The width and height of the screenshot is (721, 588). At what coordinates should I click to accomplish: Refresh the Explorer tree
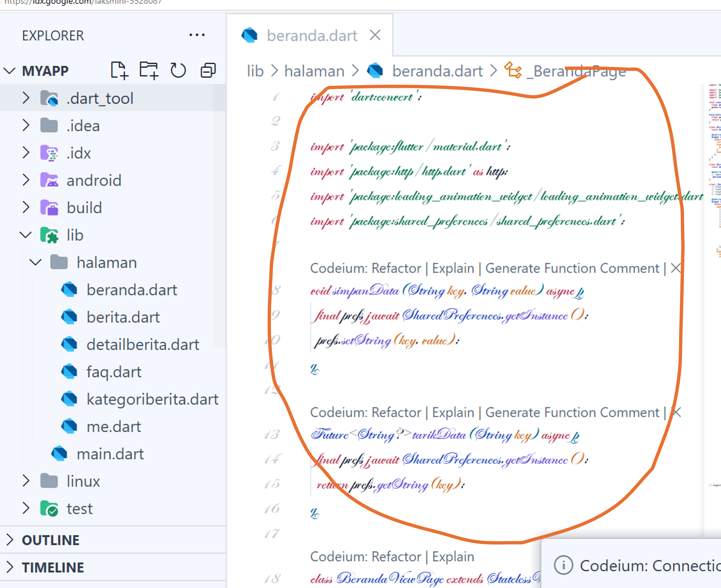[x=178, y=71]
